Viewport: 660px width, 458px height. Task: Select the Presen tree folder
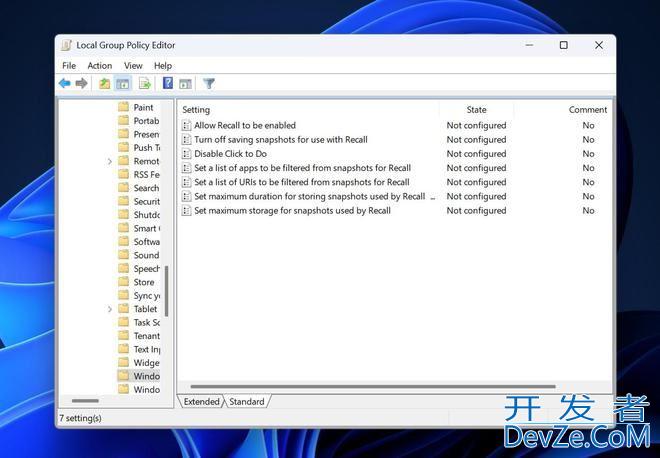point(146,134)
